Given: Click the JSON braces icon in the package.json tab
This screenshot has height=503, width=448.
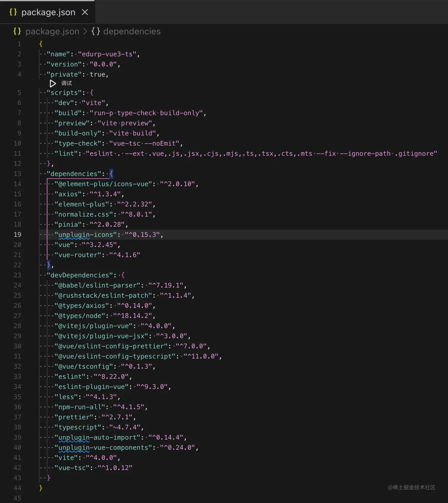Looking at the screenshot, I should pyautogui.click(x=13, y=12).
